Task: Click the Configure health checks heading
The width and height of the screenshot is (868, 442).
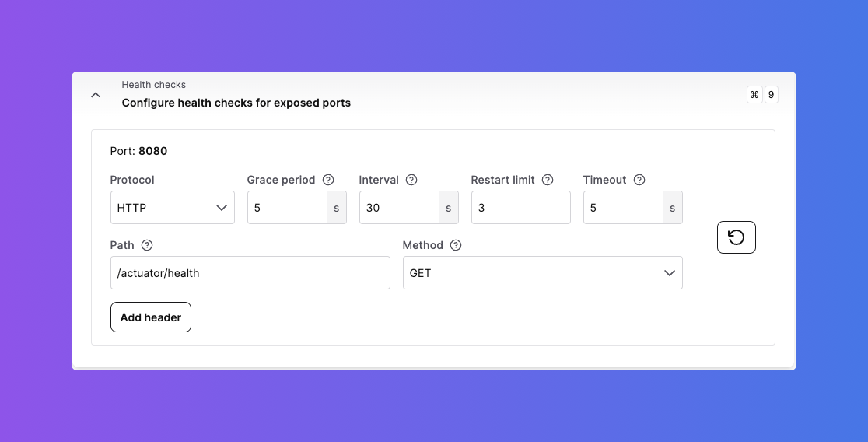Action: [x=236, y=103]
